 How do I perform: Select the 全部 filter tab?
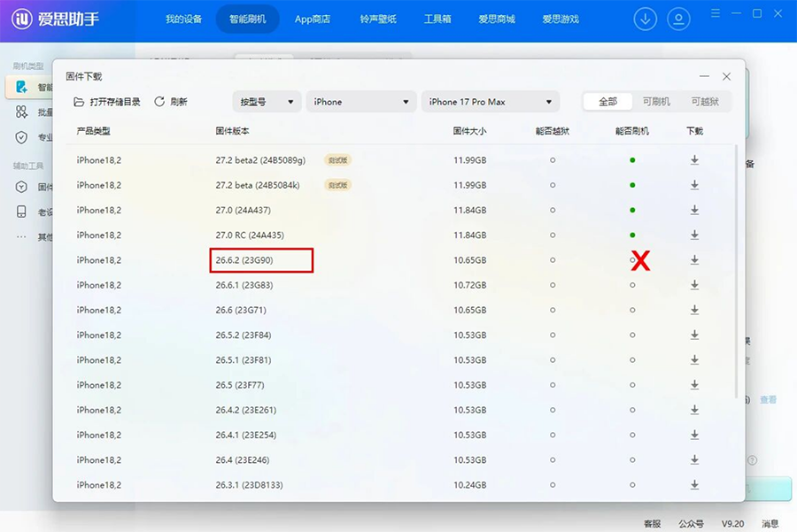607,102
